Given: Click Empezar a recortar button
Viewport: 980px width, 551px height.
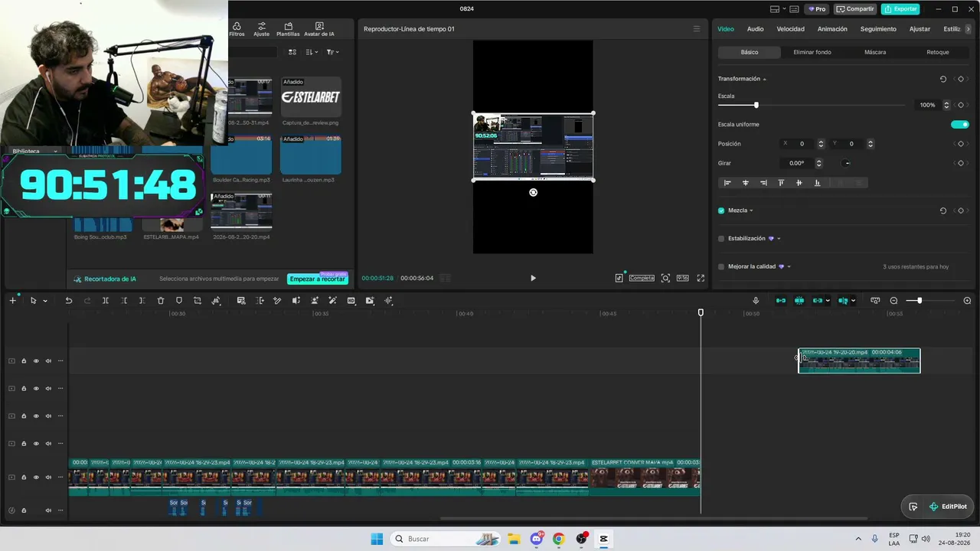Looking at the screenshot, I should click(x=318, y=279).
